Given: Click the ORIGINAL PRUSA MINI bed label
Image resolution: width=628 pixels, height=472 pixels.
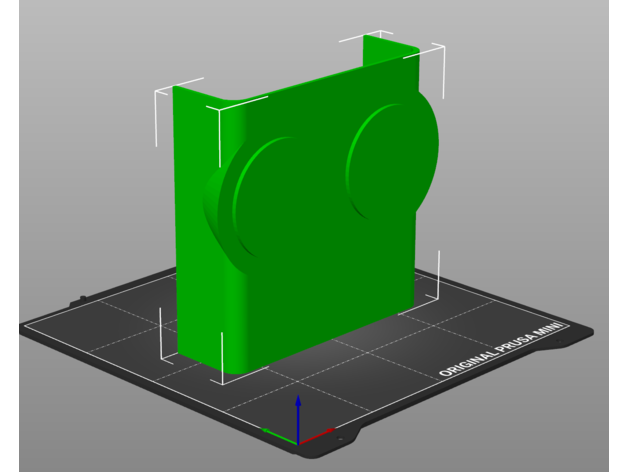Looking at the screenshot, I should pos(502,350).
